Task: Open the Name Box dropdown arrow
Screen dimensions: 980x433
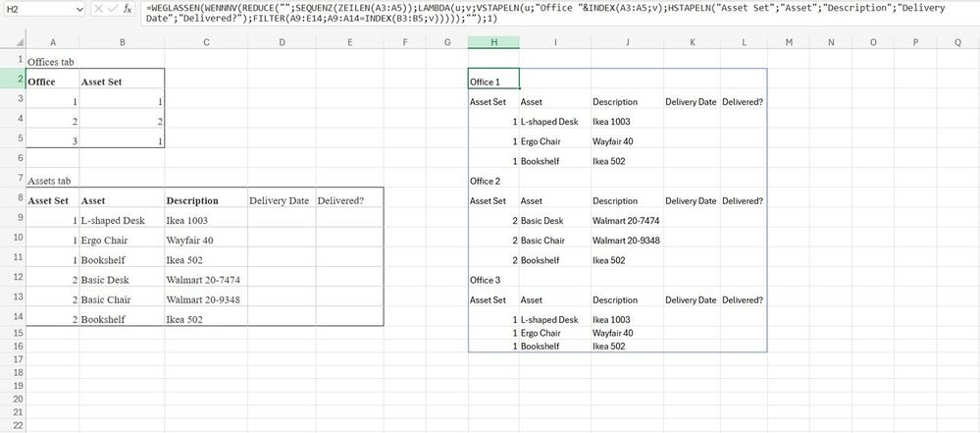Action: [x=78, y=10]
